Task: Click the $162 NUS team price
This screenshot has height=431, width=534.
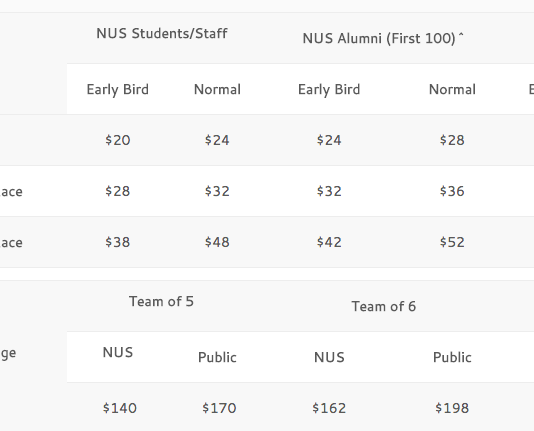Action: [329, 408]
